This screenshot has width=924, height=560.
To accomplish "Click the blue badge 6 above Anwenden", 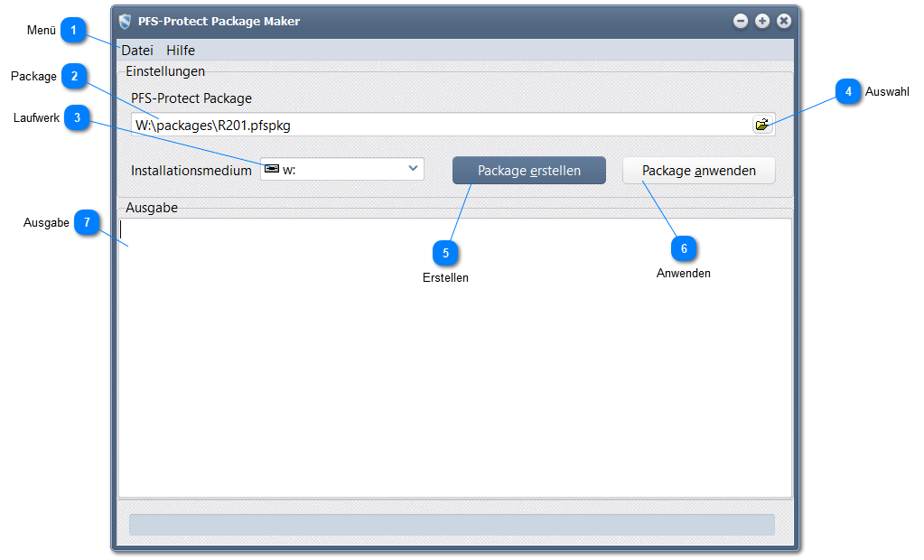I will pyautogui.click(x=684, y=248).
